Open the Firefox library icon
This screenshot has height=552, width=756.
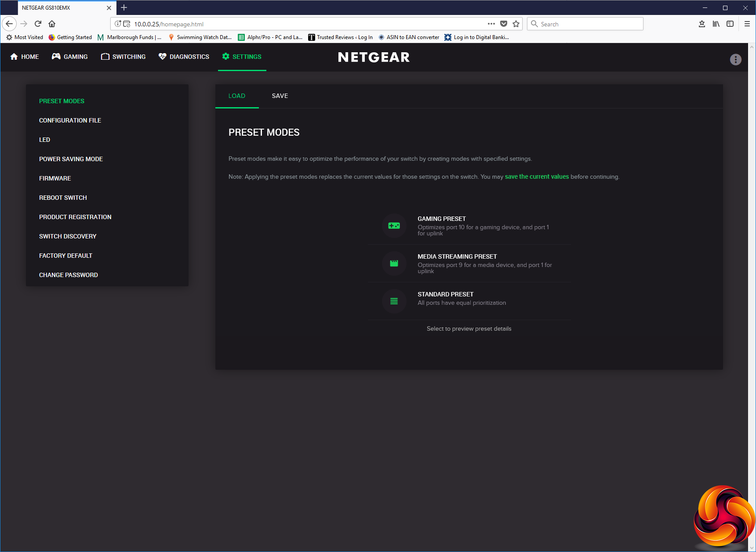pos(716,24)
